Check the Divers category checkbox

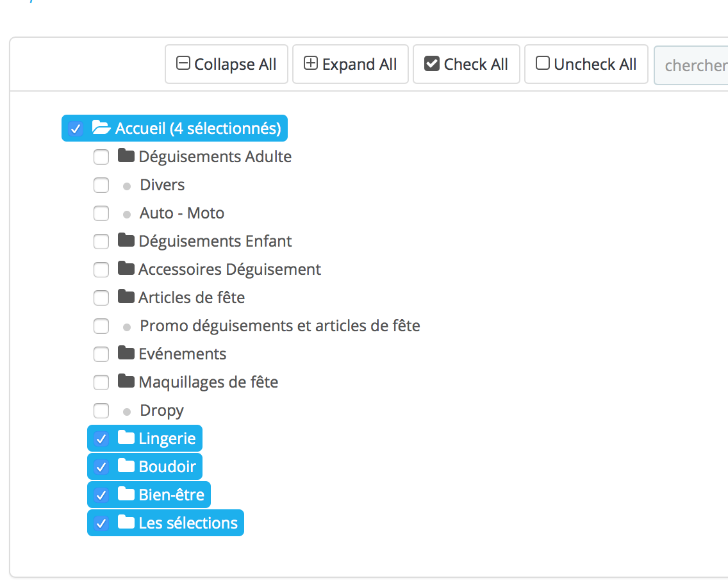coord(101,185)
